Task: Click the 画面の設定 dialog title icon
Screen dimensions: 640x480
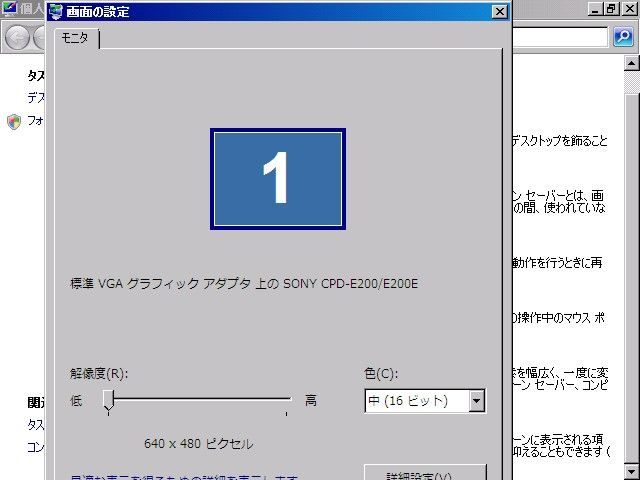Action: (x=55, y=12)
